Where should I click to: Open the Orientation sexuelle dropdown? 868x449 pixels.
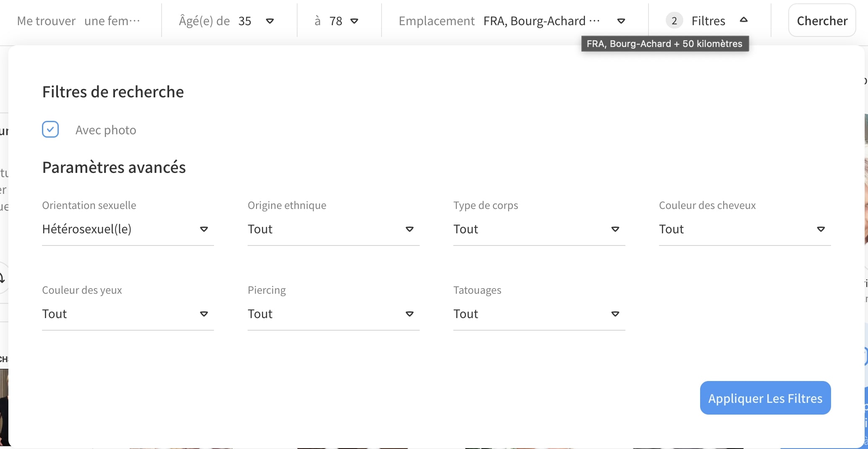click(128, 229)
